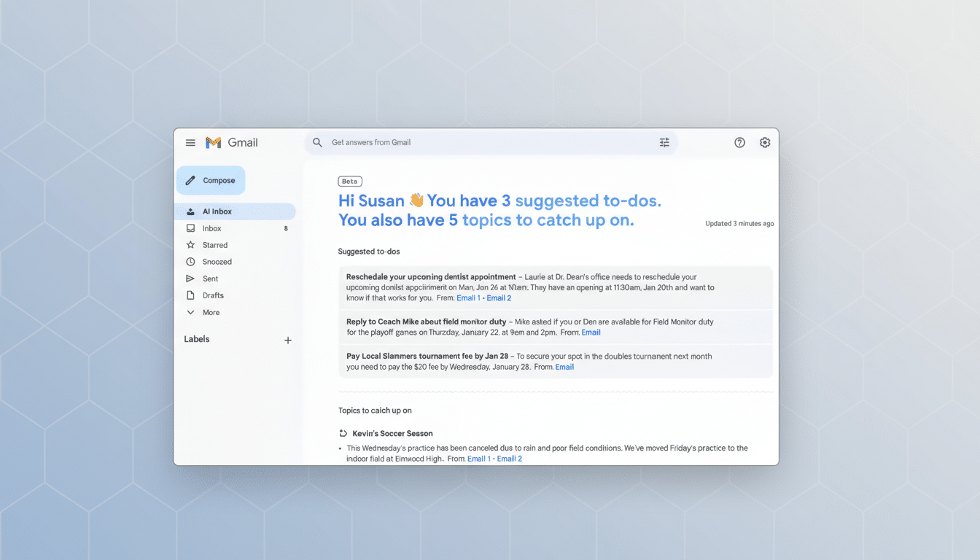
Task: Click the Starred star icon
Action: [x=191, y=244]
